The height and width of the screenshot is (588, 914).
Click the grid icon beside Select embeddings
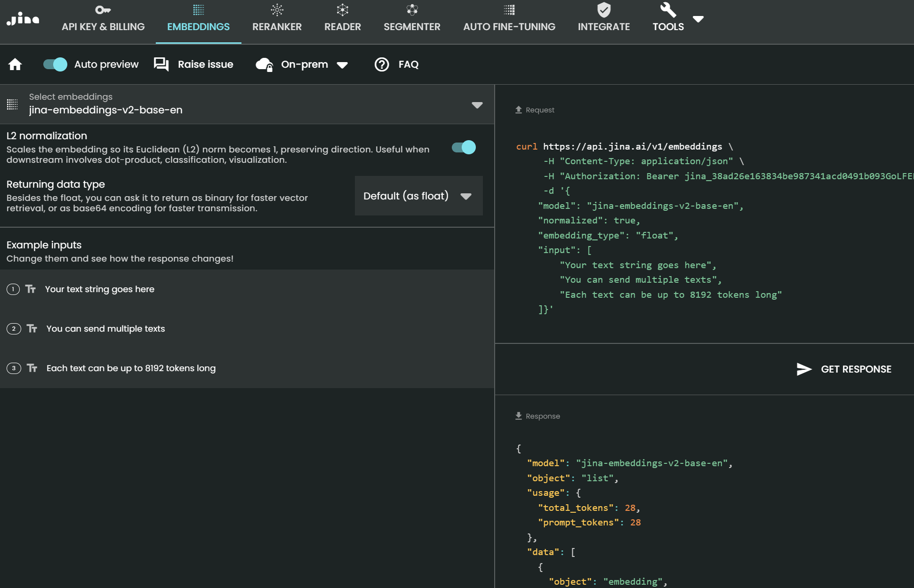(x=12, y=104)
